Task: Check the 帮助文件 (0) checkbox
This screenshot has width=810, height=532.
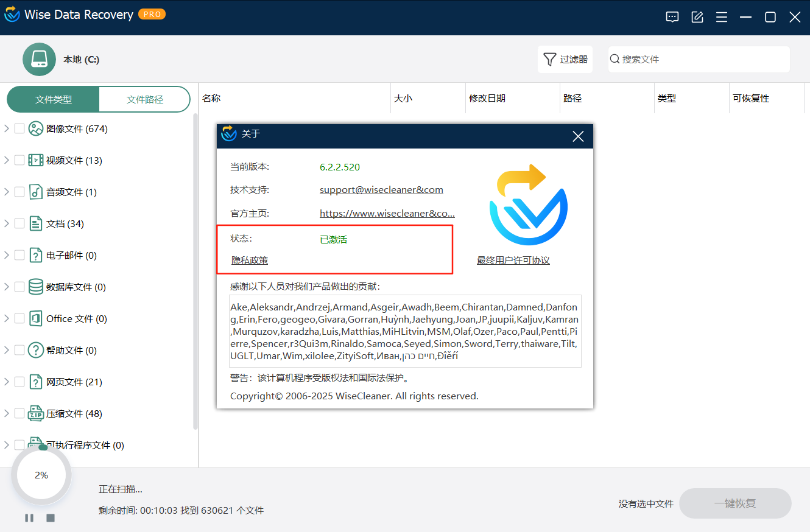Action: [x=19, y=350]
